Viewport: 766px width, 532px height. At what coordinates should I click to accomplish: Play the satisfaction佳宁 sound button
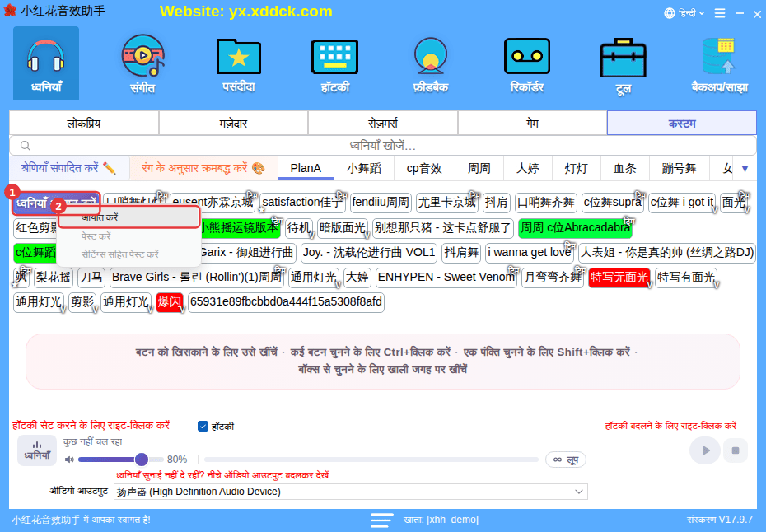302,203
